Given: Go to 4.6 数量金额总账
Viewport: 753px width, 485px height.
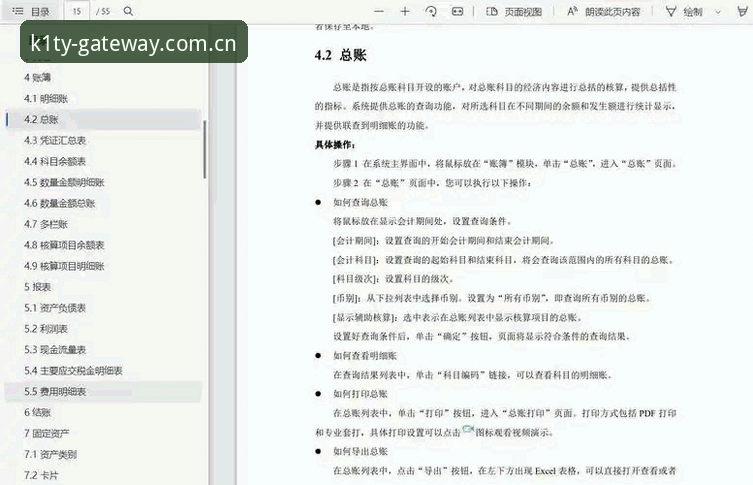Looking at the screenshot, I should tap(60, 203).
